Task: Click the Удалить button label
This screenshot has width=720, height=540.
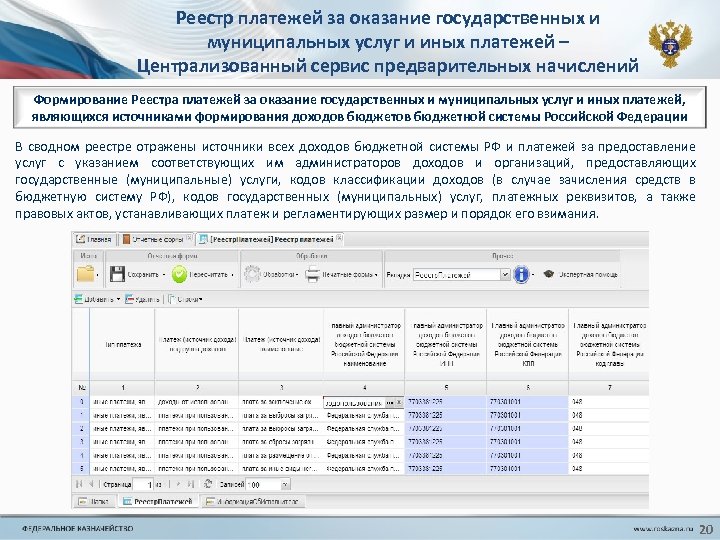Action: click(147, 299)
